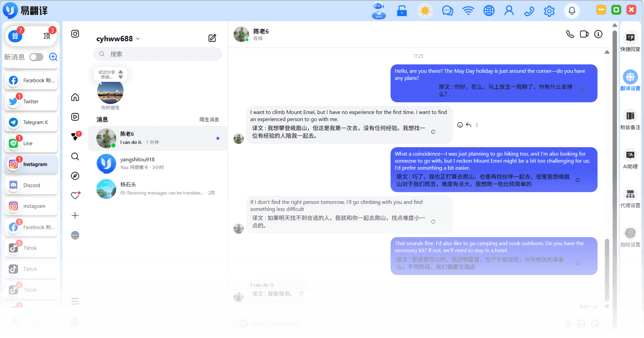The height and width of the screenshot is (338, 644).
Task: Open three-dot menu on Mount Emei message
Action: pyautogui.click(x=477, y=125)
